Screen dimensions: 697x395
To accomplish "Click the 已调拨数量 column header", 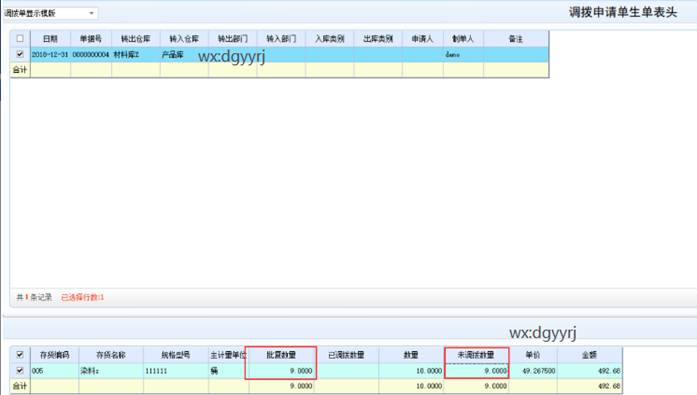I will 346,355.
